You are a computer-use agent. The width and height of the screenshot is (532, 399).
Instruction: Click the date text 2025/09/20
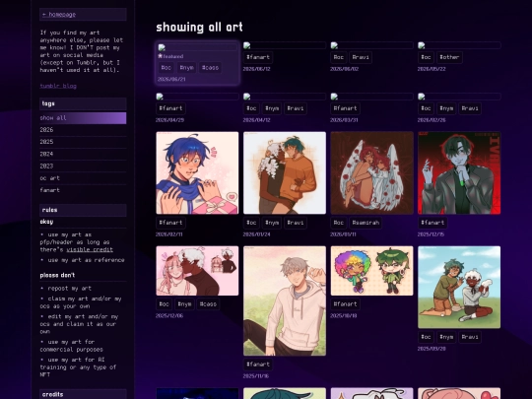point(432,349)
